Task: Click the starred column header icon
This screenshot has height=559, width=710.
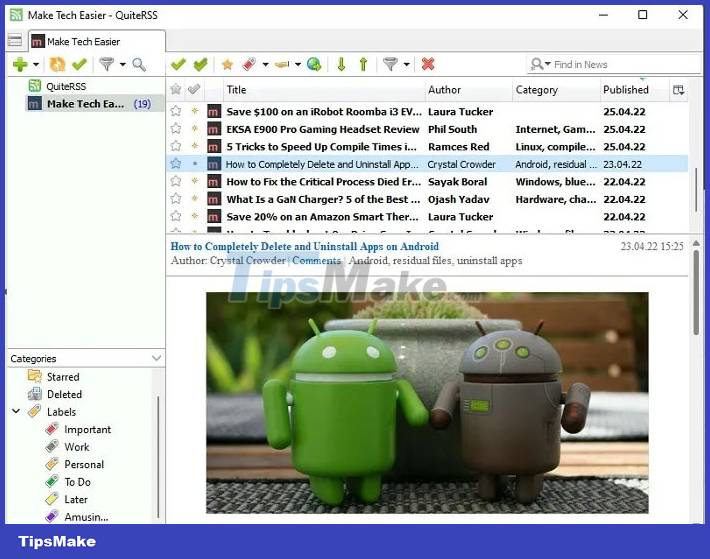Action: pyautogui.click(x=176, y=90)
